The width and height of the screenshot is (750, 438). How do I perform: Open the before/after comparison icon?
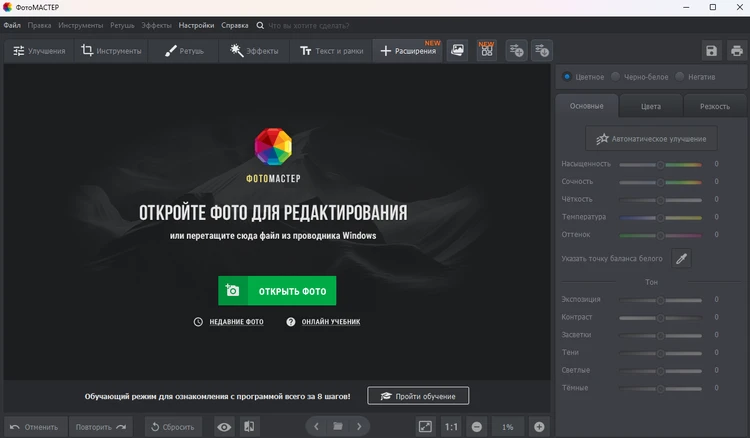tap(249, 427)
